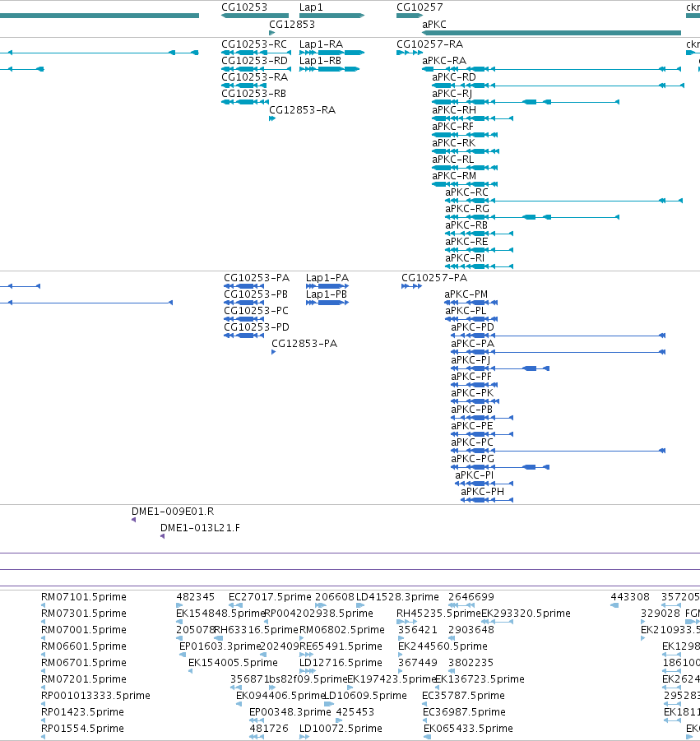Open the RM07301.5prime EST label
Screen dimensions: 700x741
point(84,614)
